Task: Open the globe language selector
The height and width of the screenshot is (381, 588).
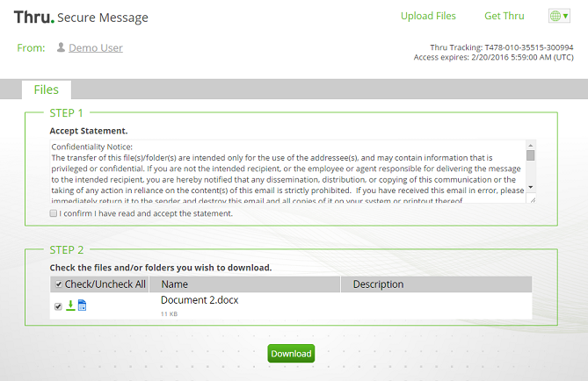Action: point(559,16)
